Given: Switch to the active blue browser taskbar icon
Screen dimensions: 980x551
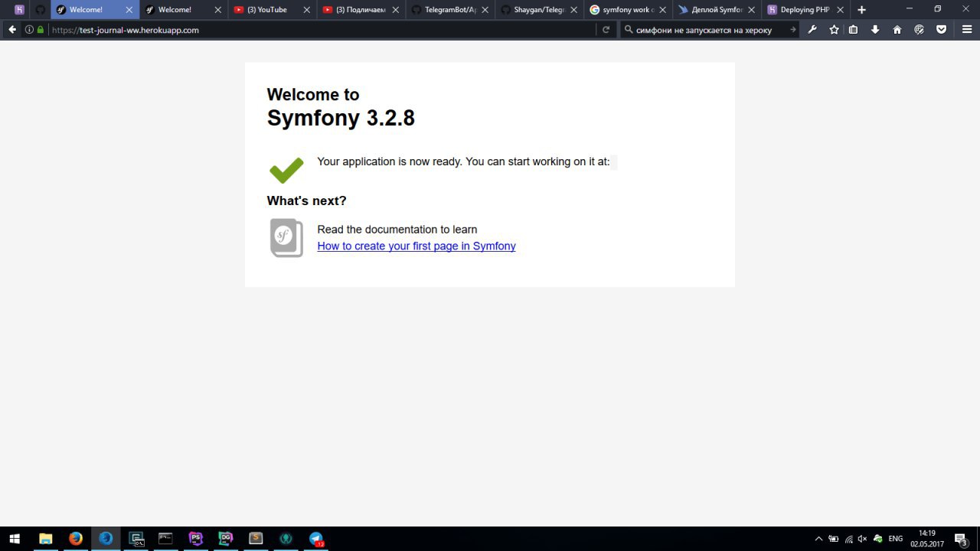Looking at the screenshot, I should tap(106, 539).
